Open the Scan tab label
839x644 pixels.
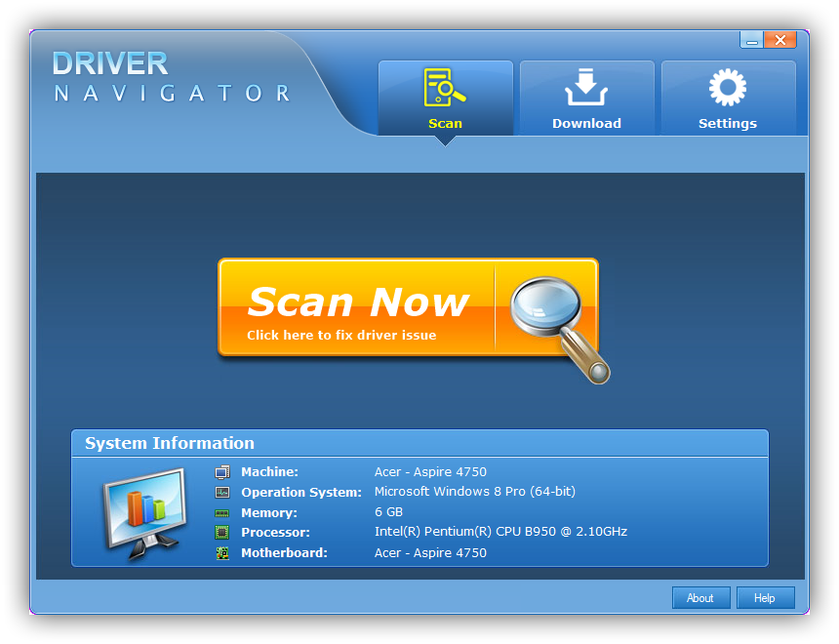445,124
